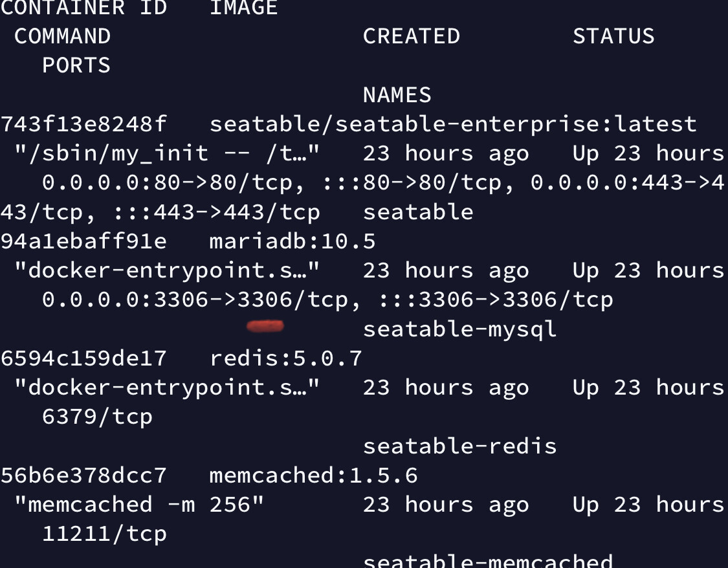Click the mariadb:10.5 image text

point(292,241)
